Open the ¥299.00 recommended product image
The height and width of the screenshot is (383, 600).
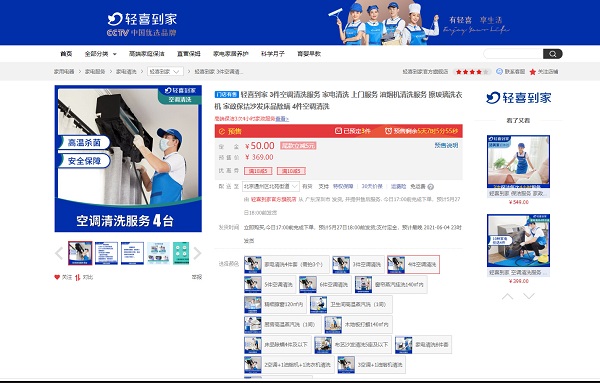(x=518, y=241)
